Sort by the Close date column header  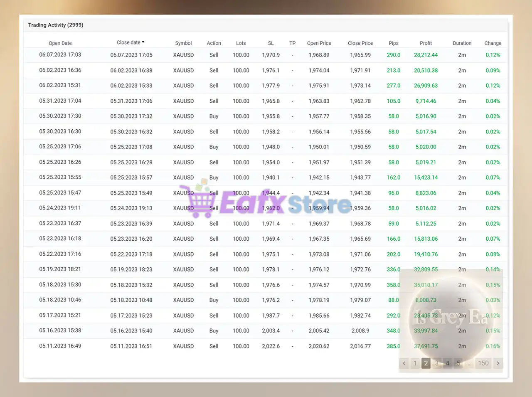point(131,42)
